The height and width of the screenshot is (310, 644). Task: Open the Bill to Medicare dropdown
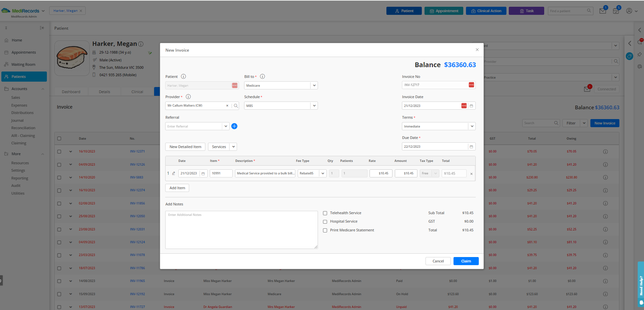[314, 86]
